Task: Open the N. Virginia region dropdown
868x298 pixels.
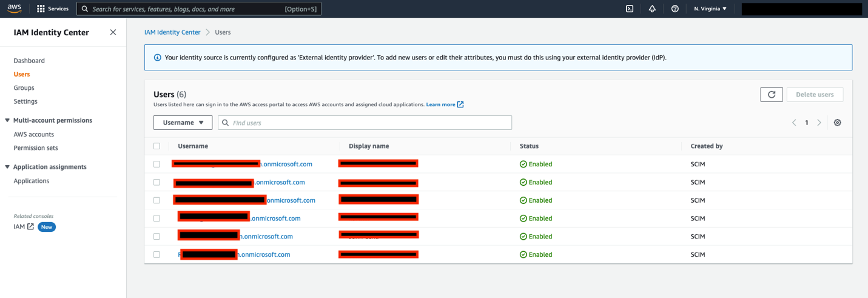Action: (710, 9)
